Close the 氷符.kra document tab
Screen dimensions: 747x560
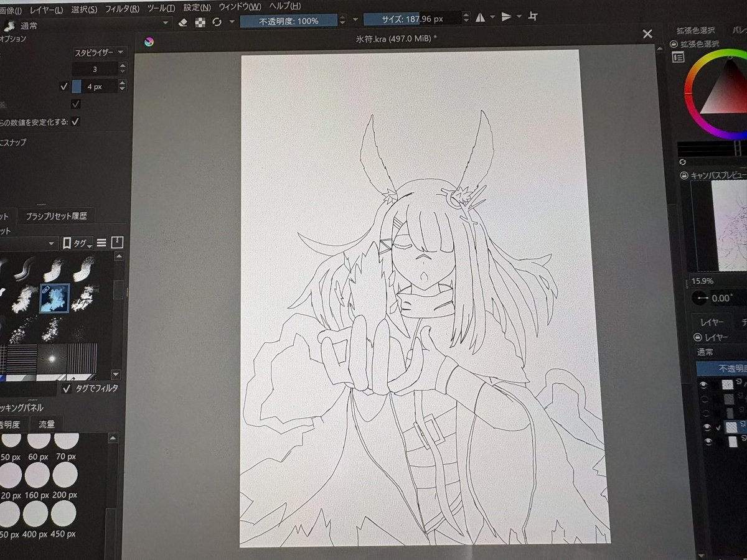point(647,34)
